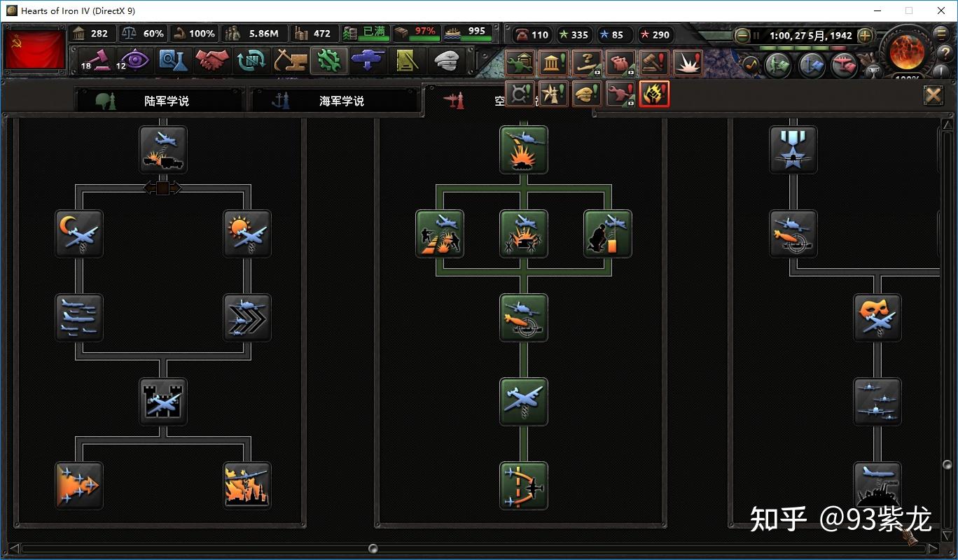The image size is (958, 560).
Task: Open the question mark rifle alert
Action: point(587,63)
